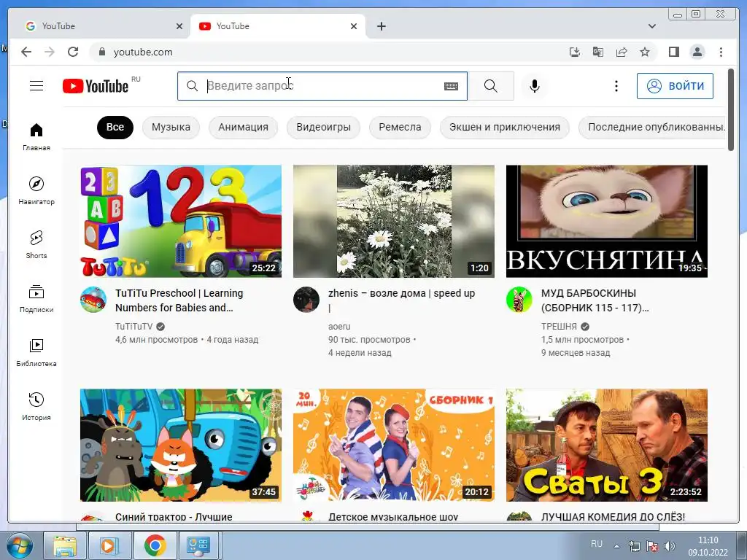The height and width of the screenshot is (560, 747).
Task: Open Chrome three-dot menu
Action: click(721, 52)
